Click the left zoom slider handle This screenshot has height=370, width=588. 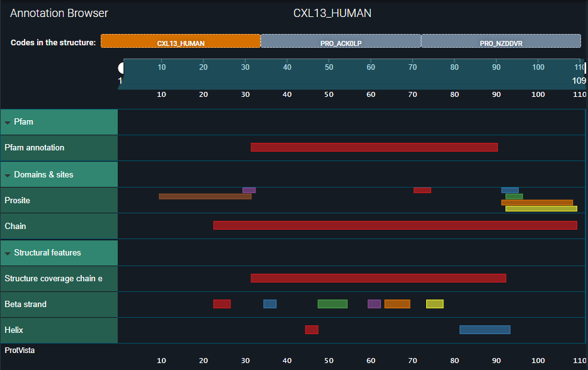(121, 67)
